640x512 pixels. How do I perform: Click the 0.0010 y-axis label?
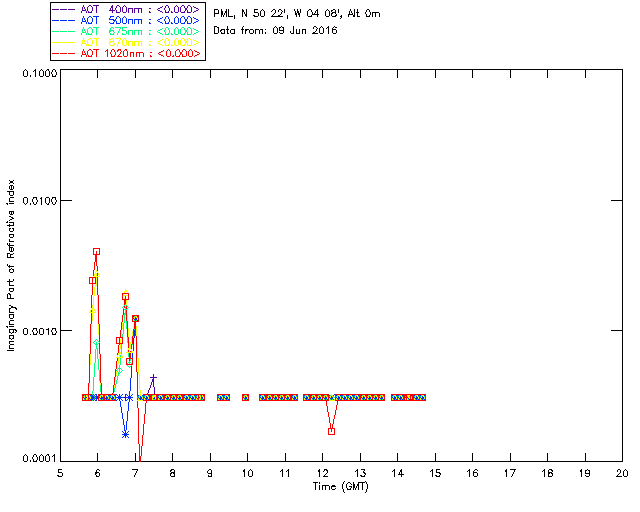[x=40, y=331]
